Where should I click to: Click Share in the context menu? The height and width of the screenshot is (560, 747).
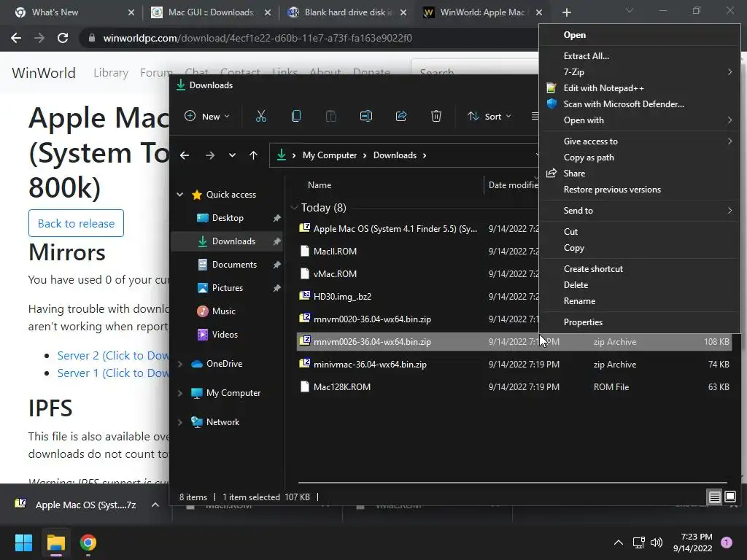639,174
